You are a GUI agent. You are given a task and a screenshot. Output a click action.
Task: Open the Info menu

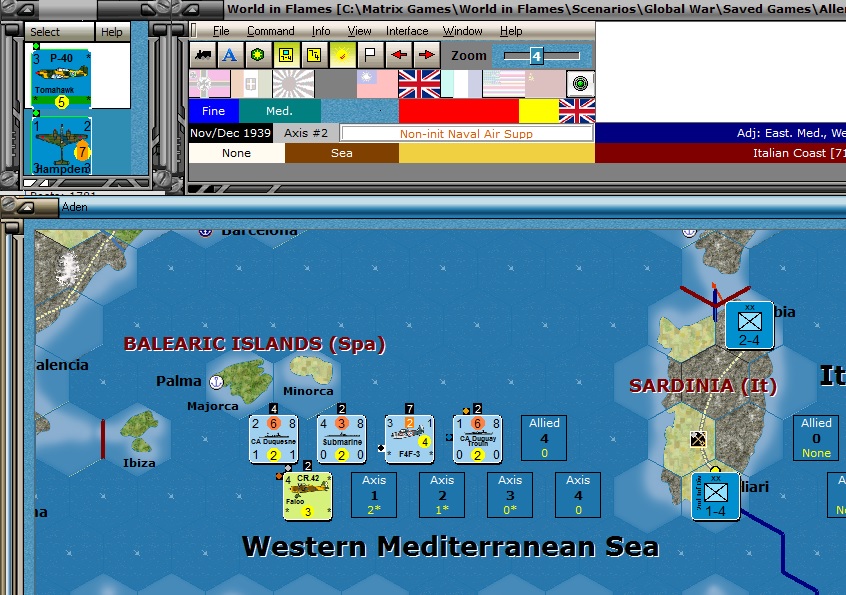(x=320, y=31)
